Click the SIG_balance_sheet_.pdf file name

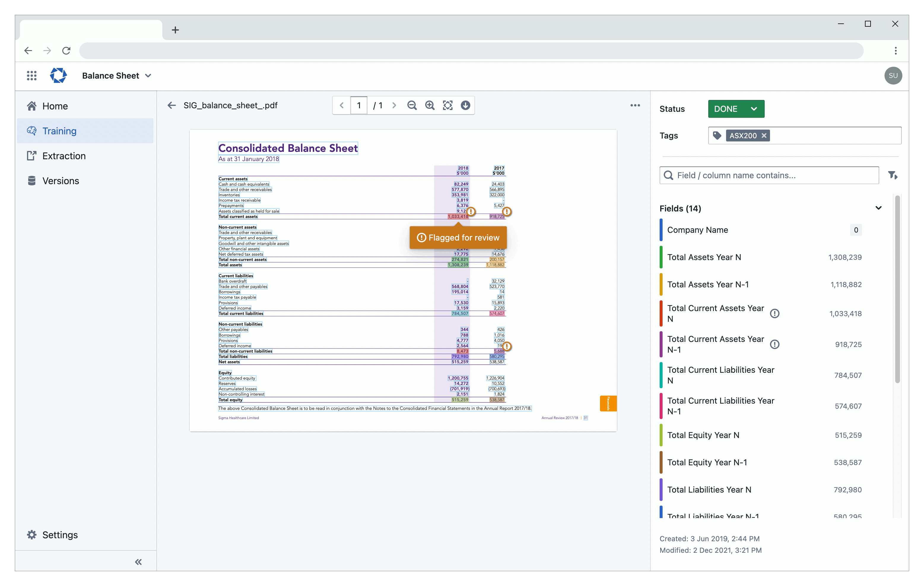pyautogui.click(x=230, y=105)
